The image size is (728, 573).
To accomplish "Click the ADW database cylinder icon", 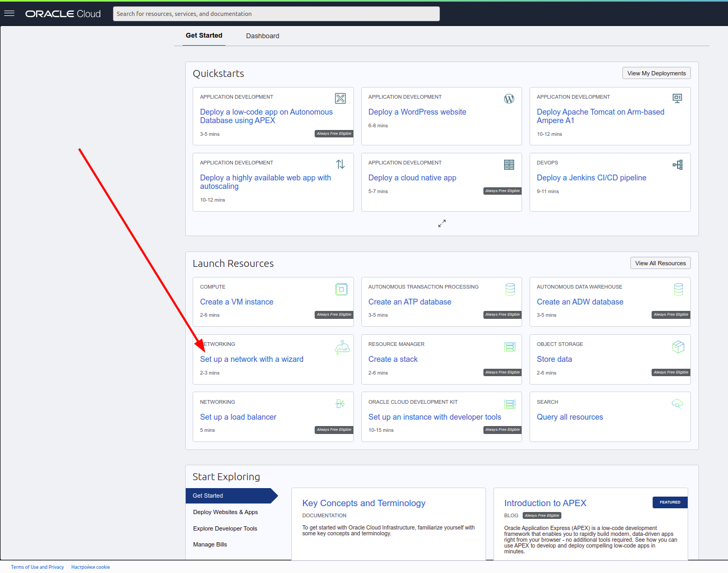I will [x=678, y=289].
